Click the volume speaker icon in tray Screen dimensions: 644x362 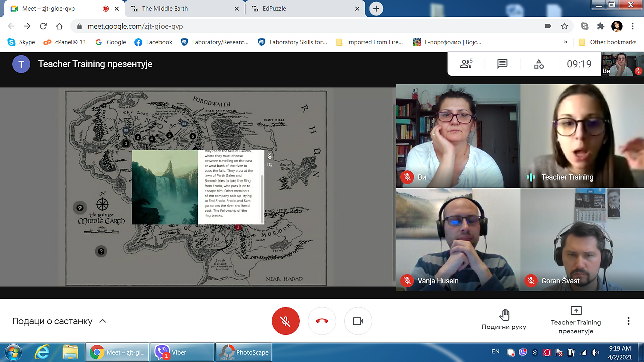[595, 352]
